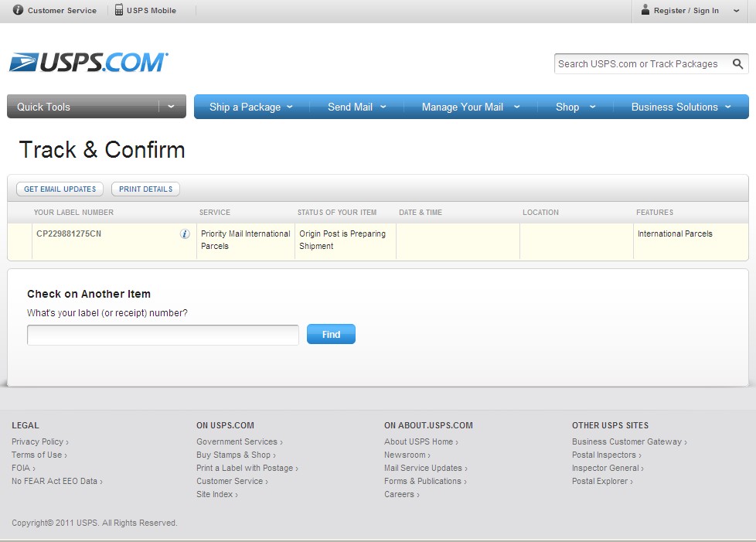
Task: Click the Register / Sign In user icon
Action: coord(645,10)
